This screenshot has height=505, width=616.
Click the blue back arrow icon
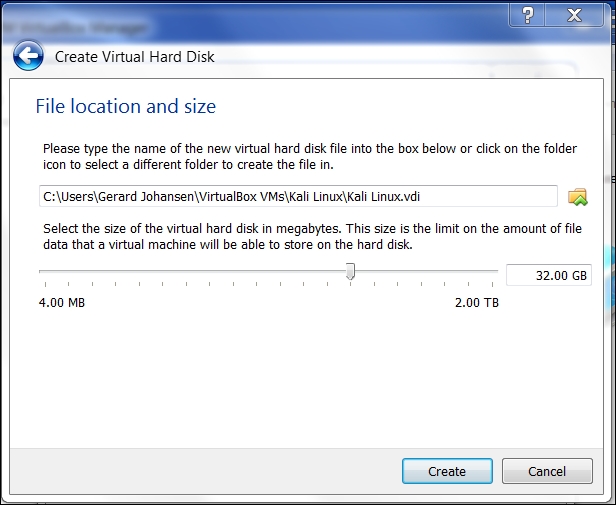28,56
